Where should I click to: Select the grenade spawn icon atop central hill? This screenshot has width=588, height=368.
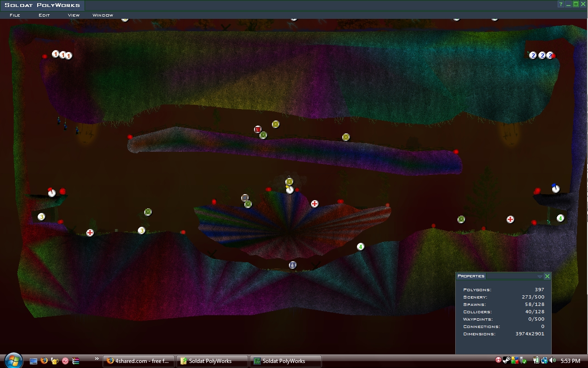pos(289,182)
